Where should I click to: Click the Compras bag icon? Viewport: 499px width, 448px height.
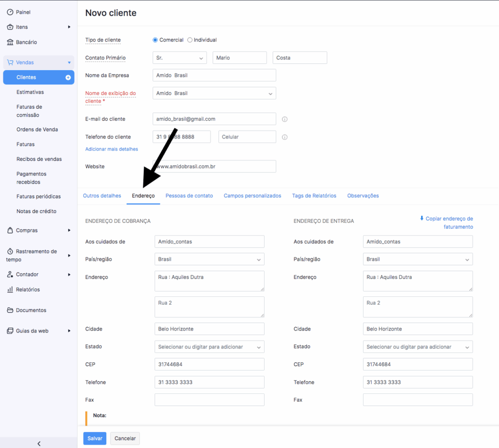tap(10, 230)
